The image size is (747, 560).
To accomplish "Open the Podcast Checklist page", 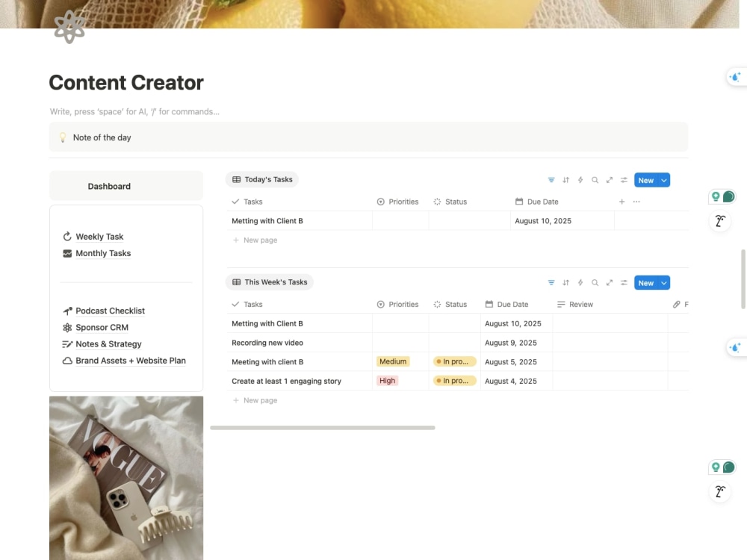I will tap(110, 311).
